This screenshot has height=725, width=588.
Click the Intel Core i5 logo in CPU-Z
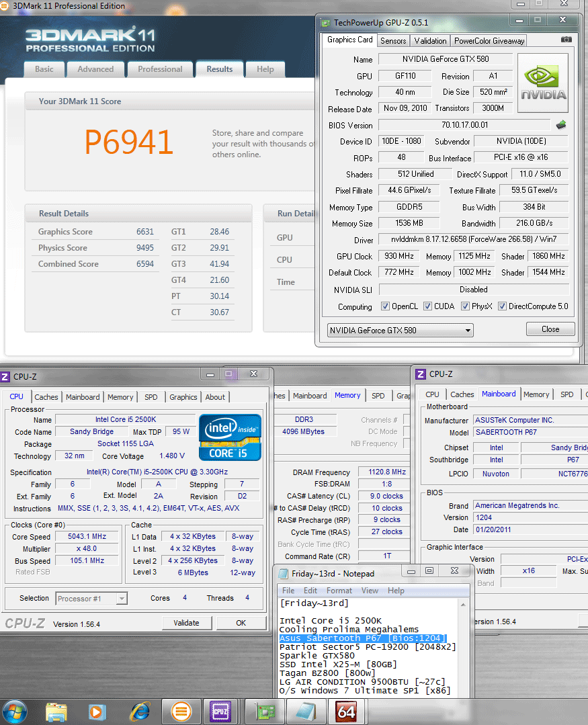click(230, 437)
